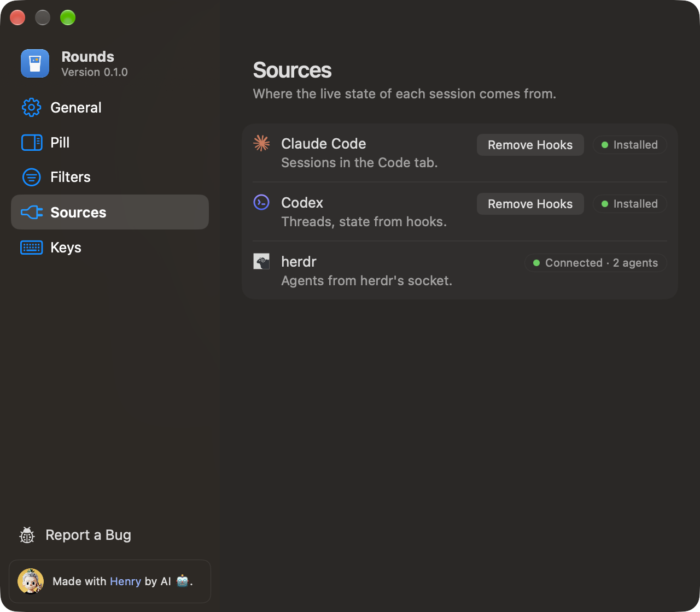Click the bug icon beside Report a Bug

27,535
